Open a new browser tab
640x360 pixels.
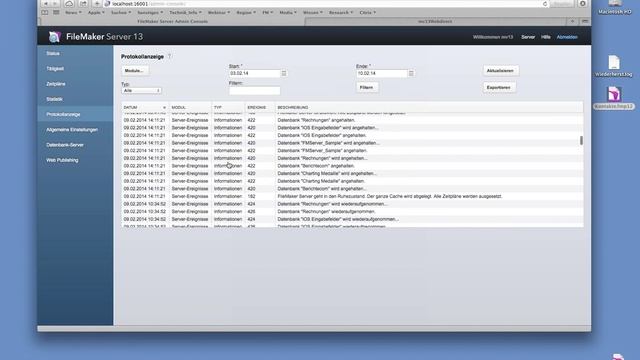(x=572, y=21)
